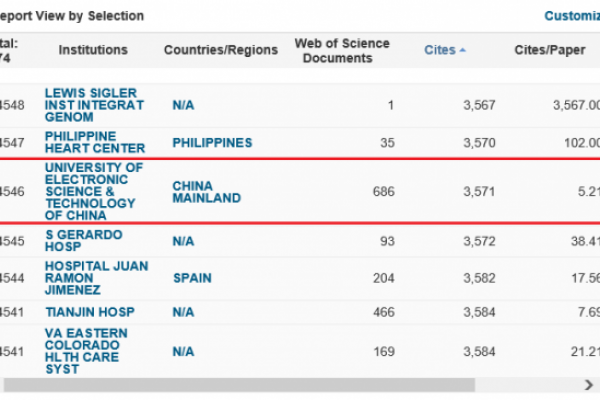Open HOSPITAL JUAN RAMON JIMENEZ link

tap(96, 278)
